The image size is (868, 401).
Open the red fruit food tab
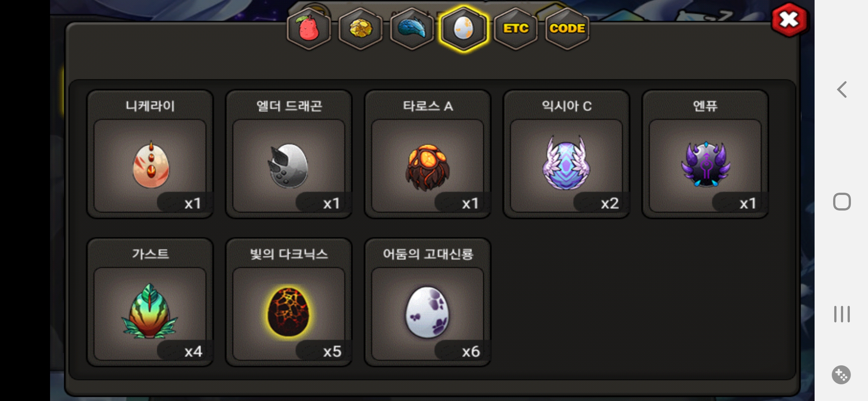point(309,28)
